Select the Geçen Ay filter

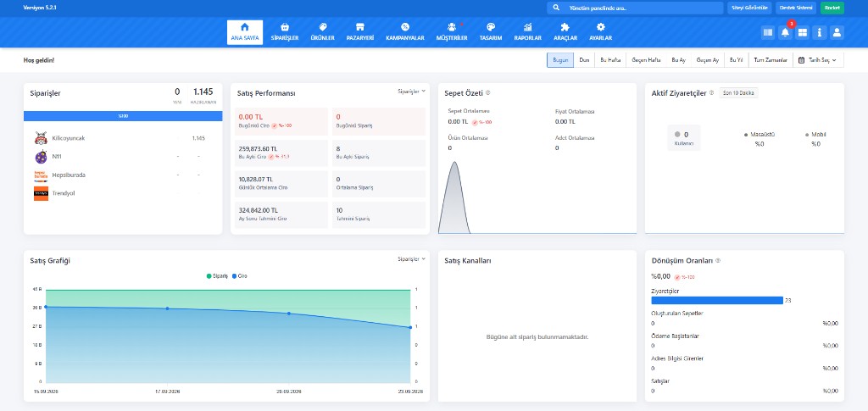[x=708, y=60]
